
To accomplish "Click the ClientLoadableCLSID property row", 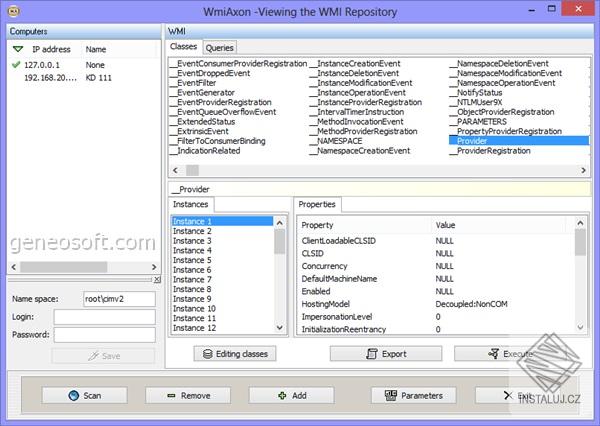I will tap(436, 241).
